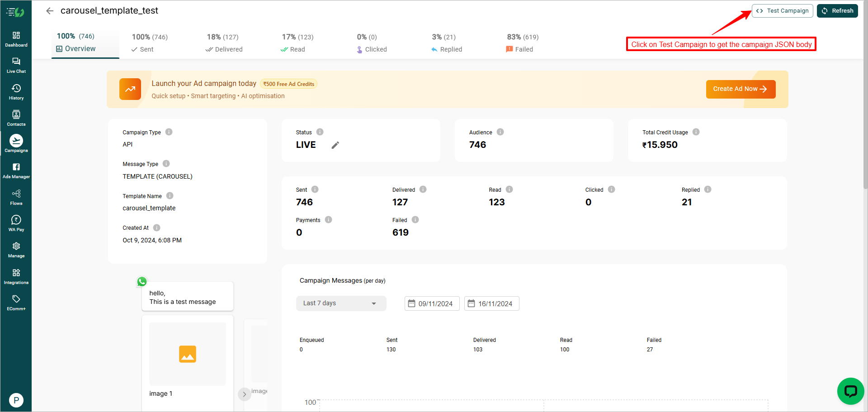Screen dimensions: 868x412
Task: Open the Flows sidebar icon
Action: coord(16,197)
